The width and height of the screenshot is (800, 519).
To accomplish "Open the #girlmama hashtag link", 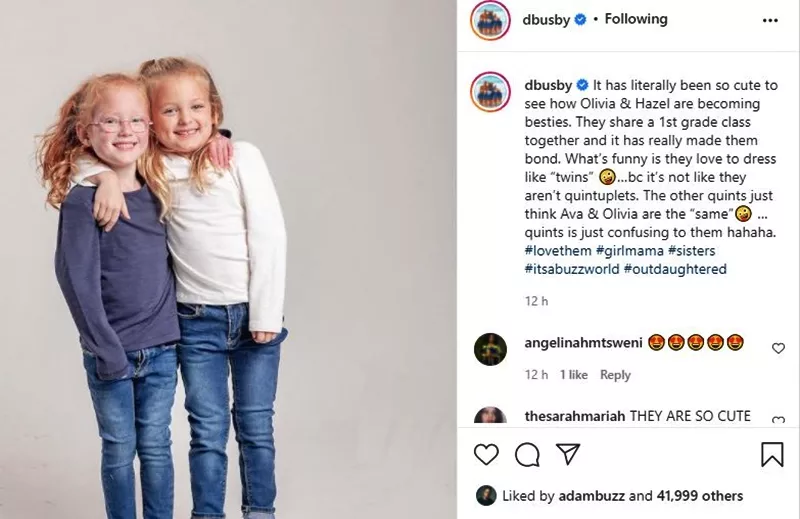I will point(630,251).
